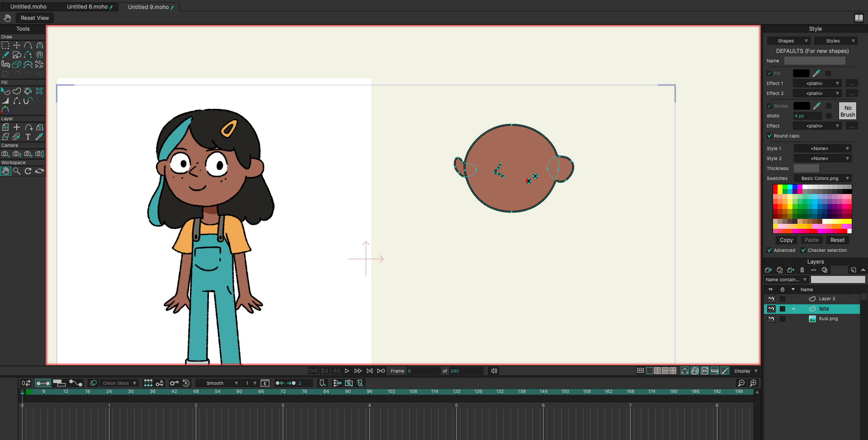Screen dimensions: 868x440
Task: Select the Draw Shape tool
Action: tap(17, 55)
